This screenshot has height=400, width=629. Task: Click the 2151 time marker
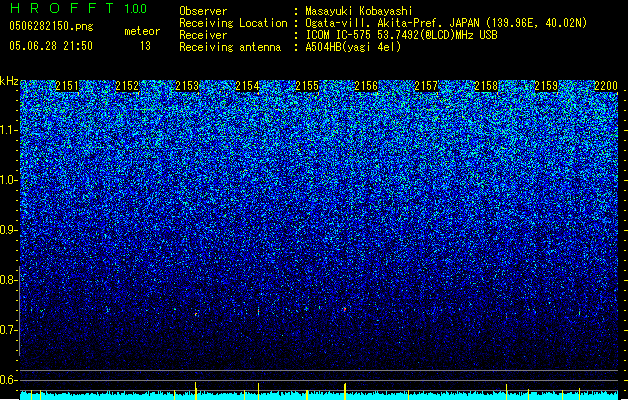point(67,86)
